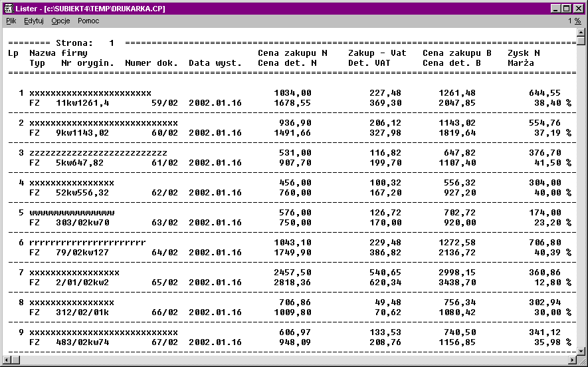This screenshot has width=588, height=367.
Task: Click value '1156,85' in row 9
Action: [457, 342]
